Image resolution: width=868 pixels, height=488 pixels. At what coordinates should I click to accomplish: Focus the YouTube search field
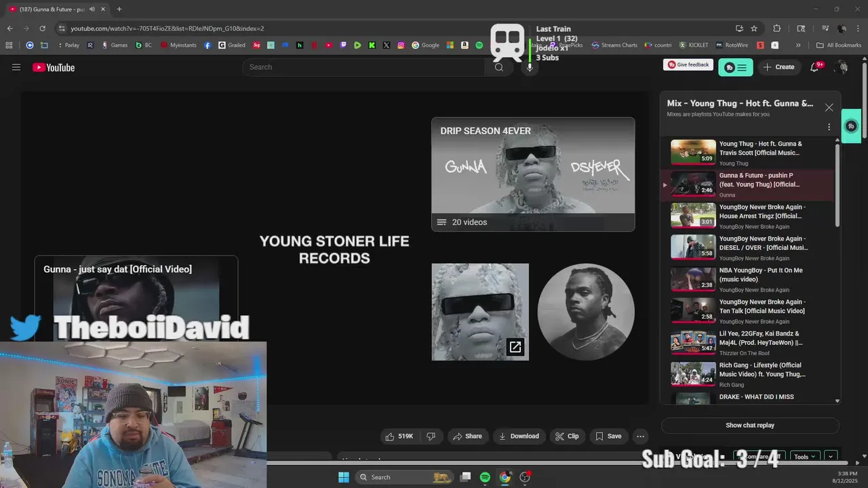click(363, 67)
